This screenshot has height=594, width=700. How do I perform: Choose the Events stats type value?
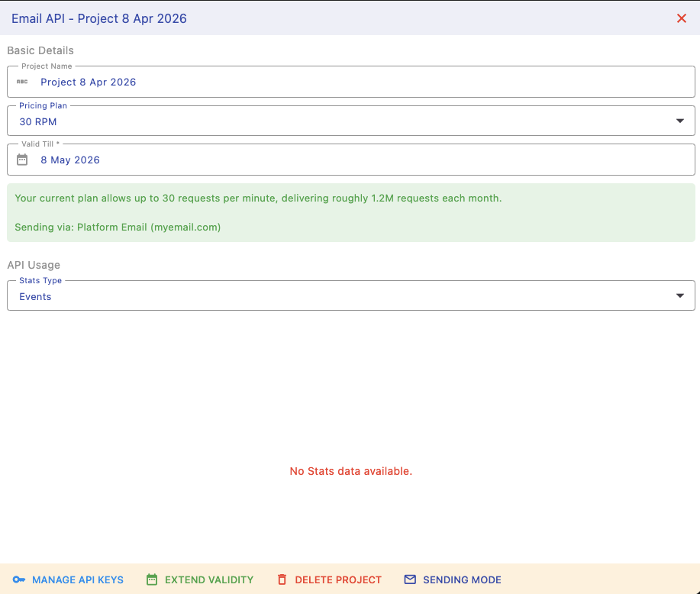(35, 296)
